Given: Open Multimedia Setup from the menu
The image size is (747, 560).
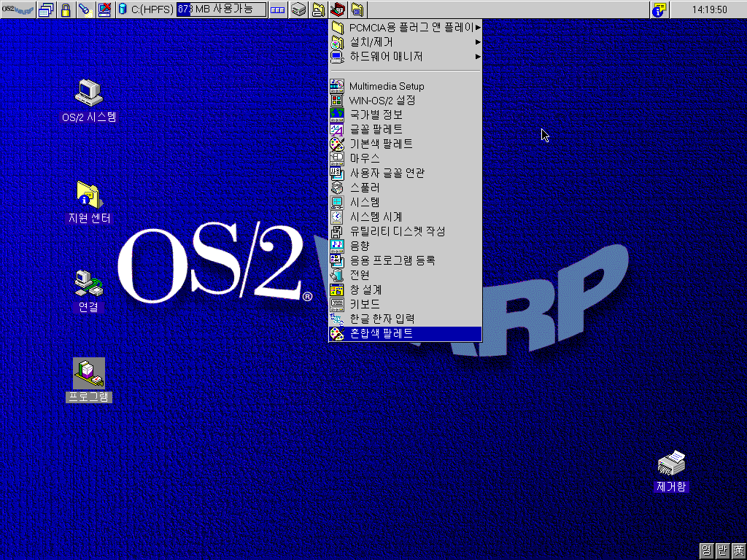Looking at the screenshot, I should 406,86.
